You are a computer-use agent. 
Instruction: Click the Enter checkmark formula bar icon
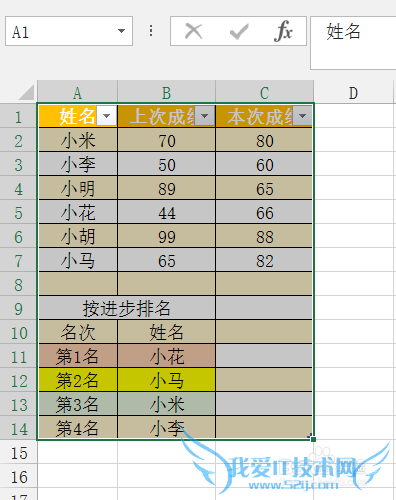point(239,32)
